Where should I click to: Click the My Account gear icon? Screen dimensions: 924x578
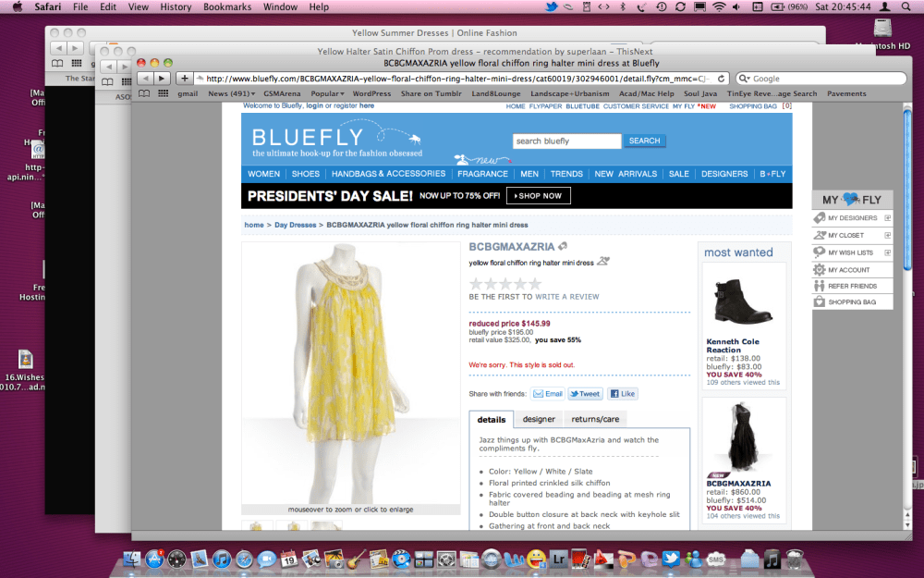coord(819,269)
